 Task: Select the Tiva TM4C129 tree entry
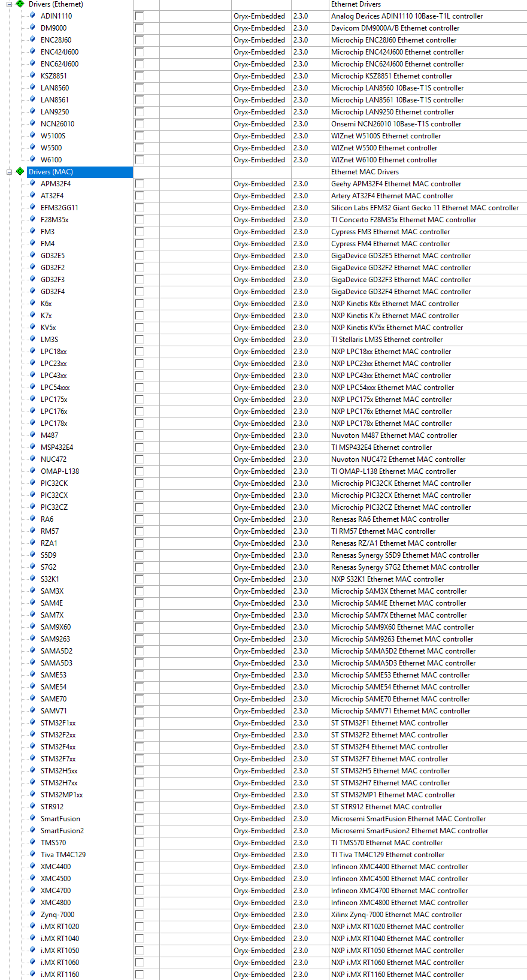[63, 855]
